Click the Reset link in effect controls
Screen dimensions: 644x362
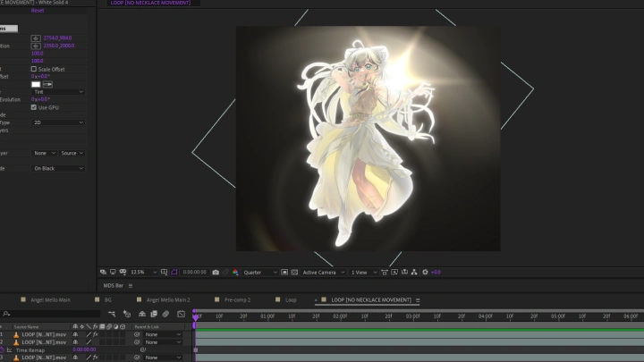(37, 11)
